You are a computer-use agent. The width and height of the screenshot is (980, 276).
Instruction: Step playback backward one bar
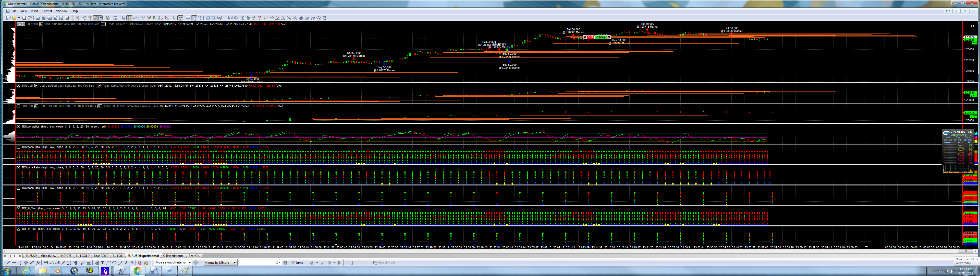click(312, 263)
